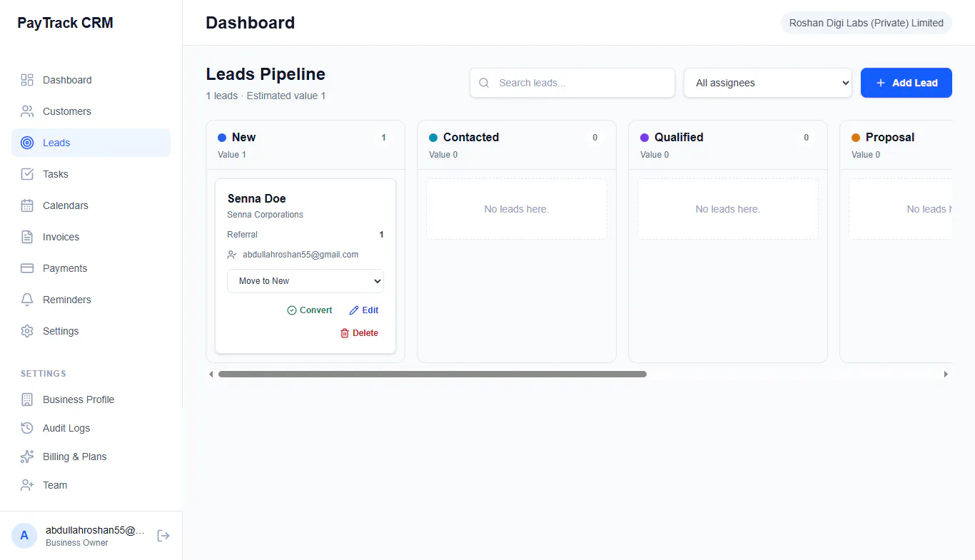Click the New column count badge

click(x=383, y=138)
